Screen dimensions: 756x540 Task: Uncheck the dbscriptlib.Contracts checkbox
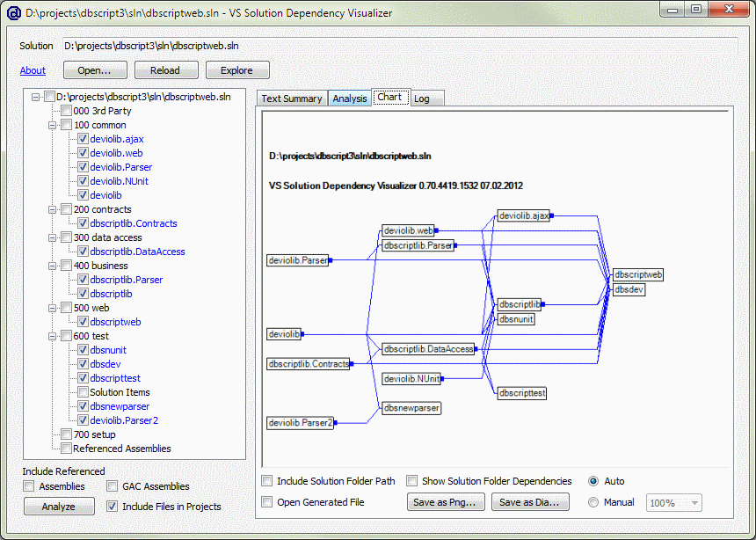coord(83,223)
